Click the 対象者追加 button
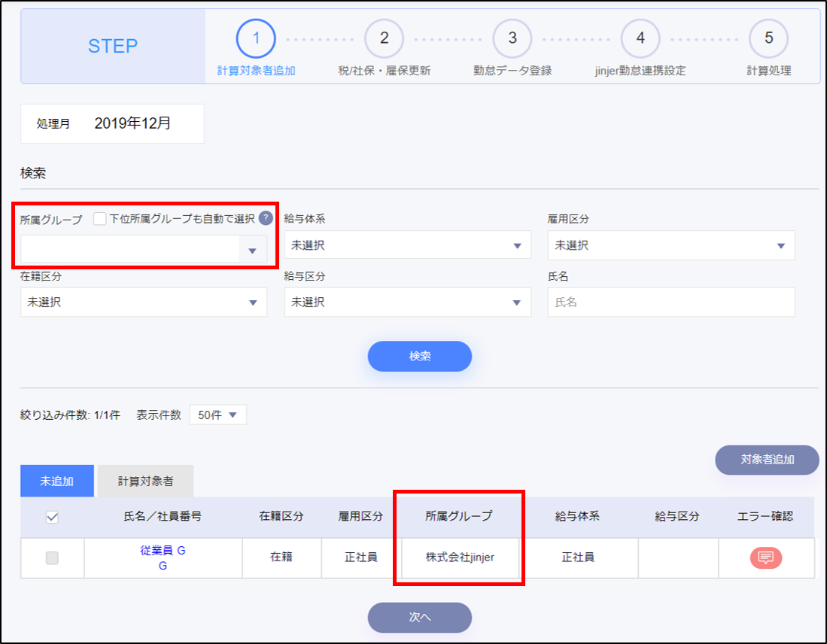Screen dimensions: 827x644 tap(766, 460)
